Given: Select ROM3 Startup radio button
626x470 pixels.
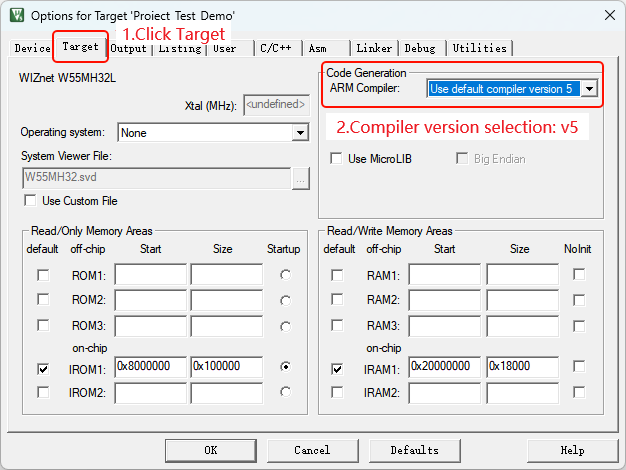Looking at the screenshot, I should (x=285, y=326).
